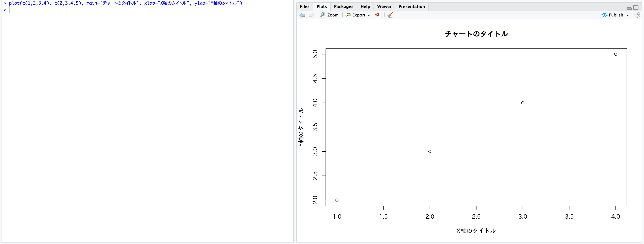
Task: Select the Plots tab
Action: tap(321, 6)
